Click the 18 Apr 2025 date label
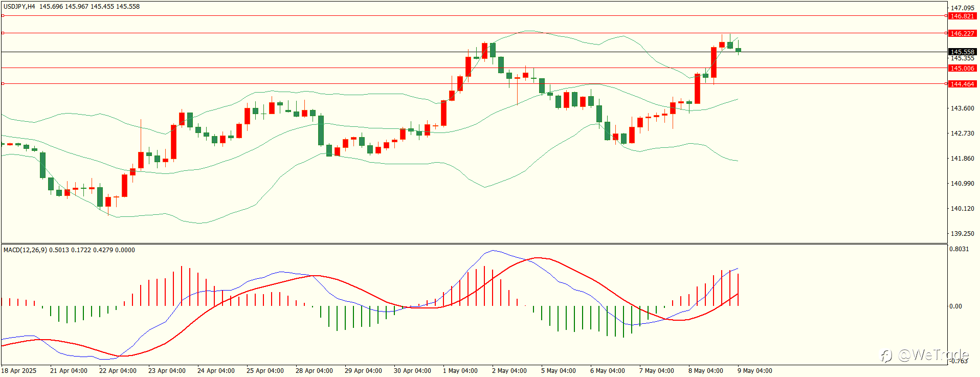Viewport: 980px width, 377px height. [x=19, y=370]
